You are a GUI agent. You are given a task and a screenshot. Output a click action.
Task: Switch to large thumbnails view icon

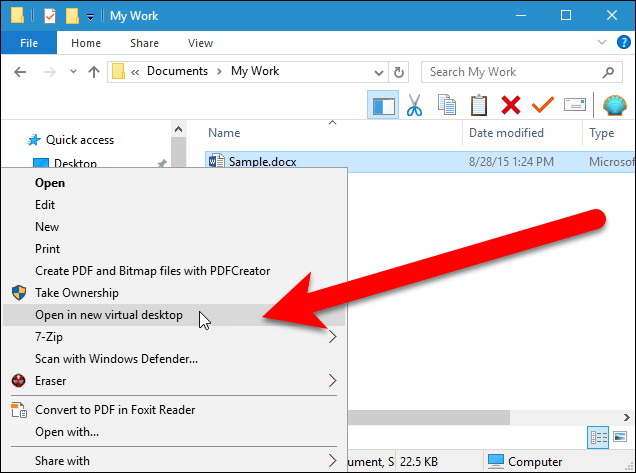click(620, 437)
